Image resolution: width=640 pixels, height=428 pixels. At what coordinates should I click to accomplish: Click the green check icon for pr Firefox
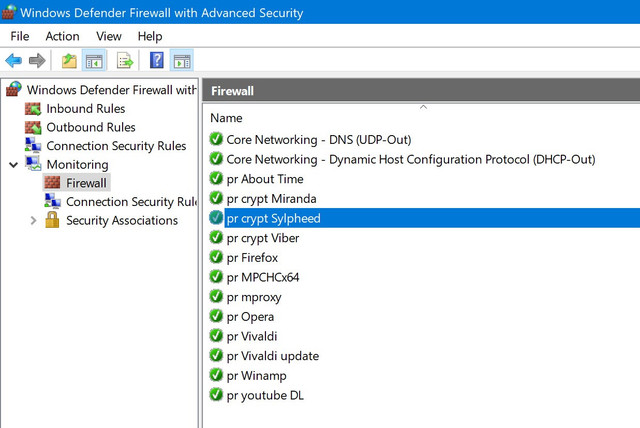(216, 257)
